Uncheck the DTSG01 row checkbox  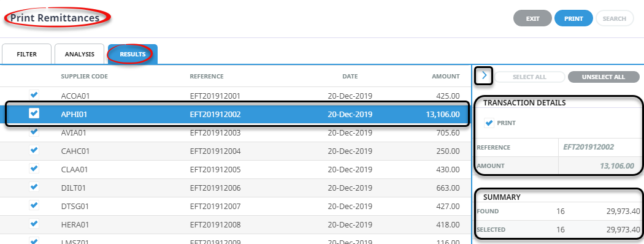coord(34,205)
